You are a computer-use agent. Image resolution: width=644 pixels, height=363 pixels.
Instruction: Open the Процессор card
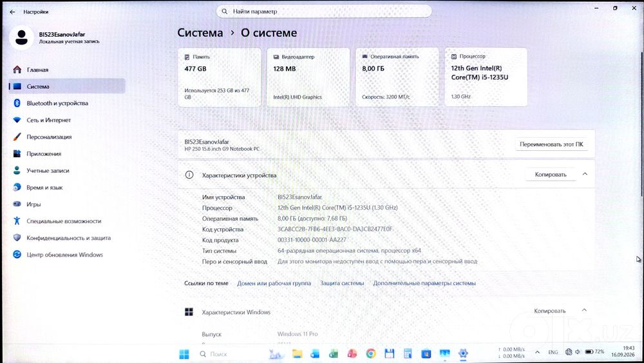click(x=486, y=77)
